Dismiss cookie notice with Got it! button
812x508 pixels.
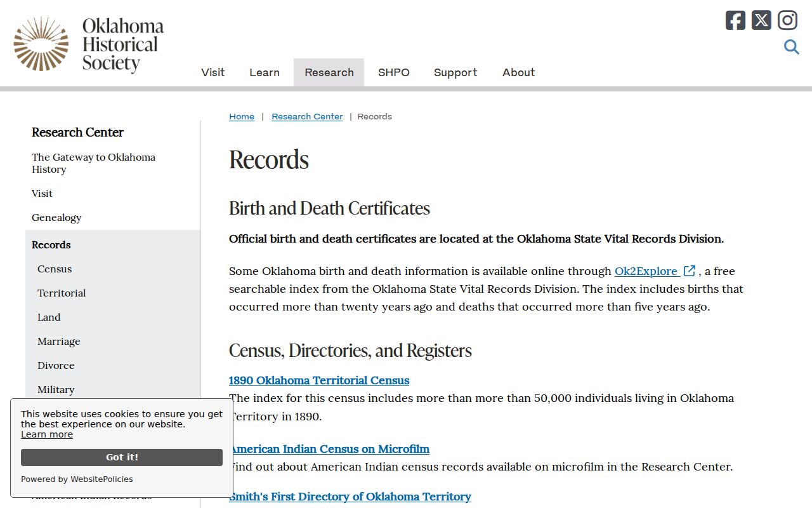click(122, 457)
